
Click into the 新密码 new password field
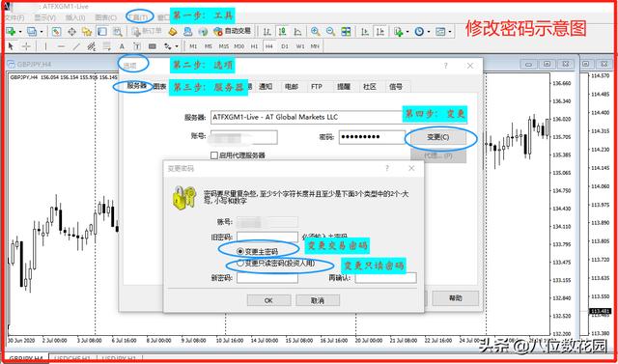[267, 278]
